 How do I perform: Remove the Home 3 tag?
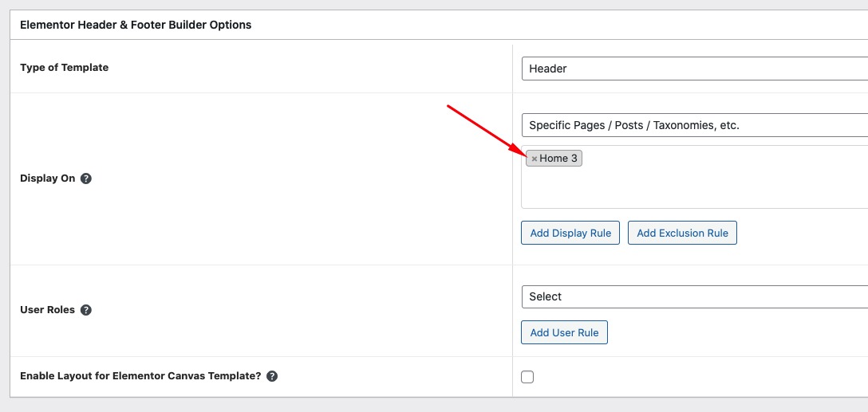coord(535,159)
